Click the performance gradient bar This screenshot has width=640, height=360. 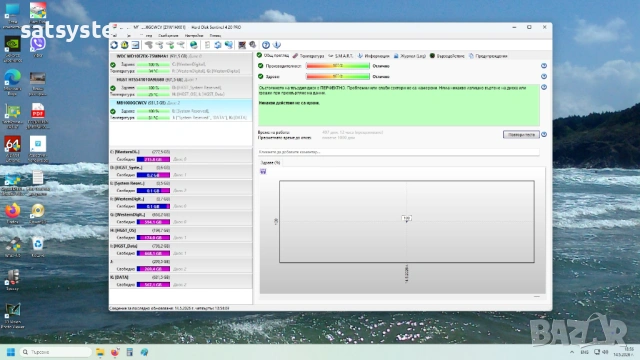338,66
